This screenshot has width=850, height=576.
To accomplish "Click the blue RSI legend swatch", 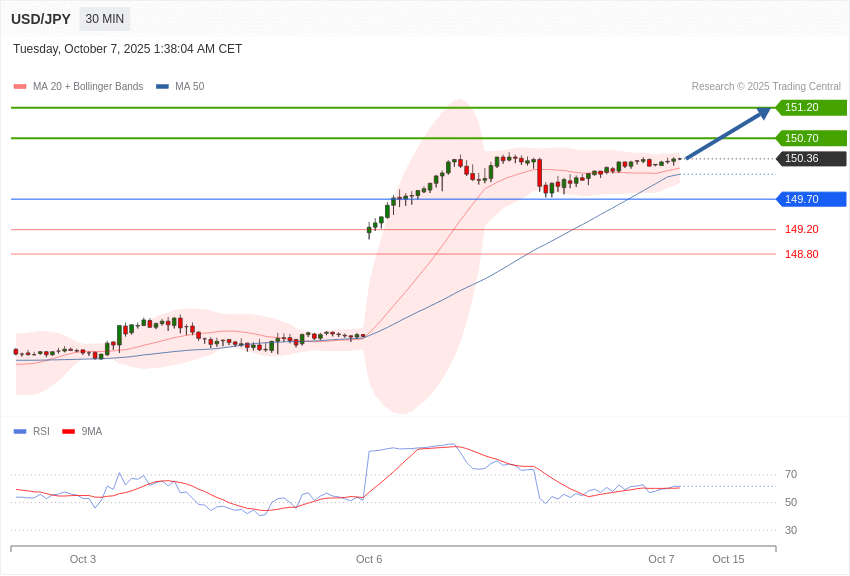I will click(x=20, y=432).
